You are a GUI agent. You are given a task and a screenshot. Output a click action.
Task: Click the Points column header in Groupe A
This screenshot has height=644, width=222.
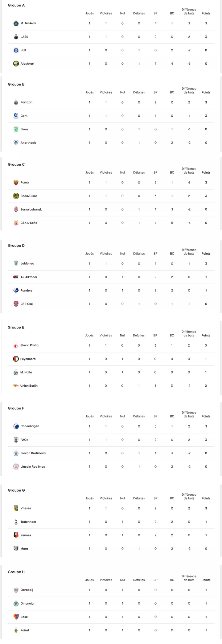pyautogui.click(x=206, y=13)
